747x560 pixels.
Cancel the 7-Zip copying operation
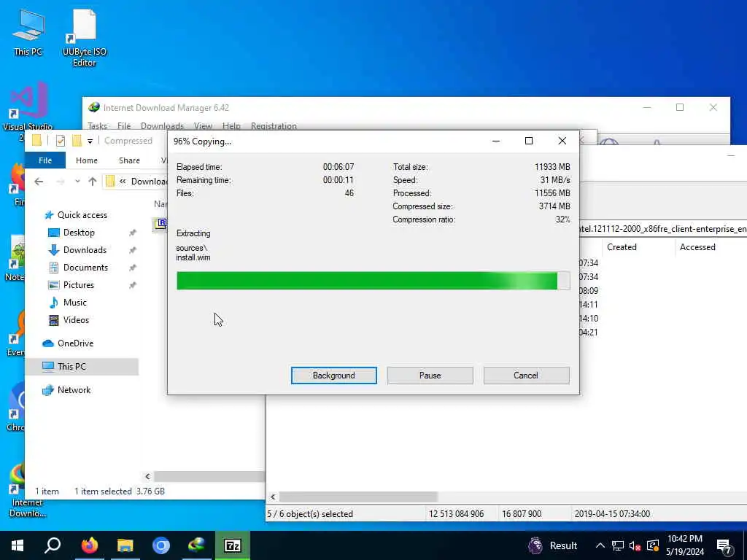(526, 376)
